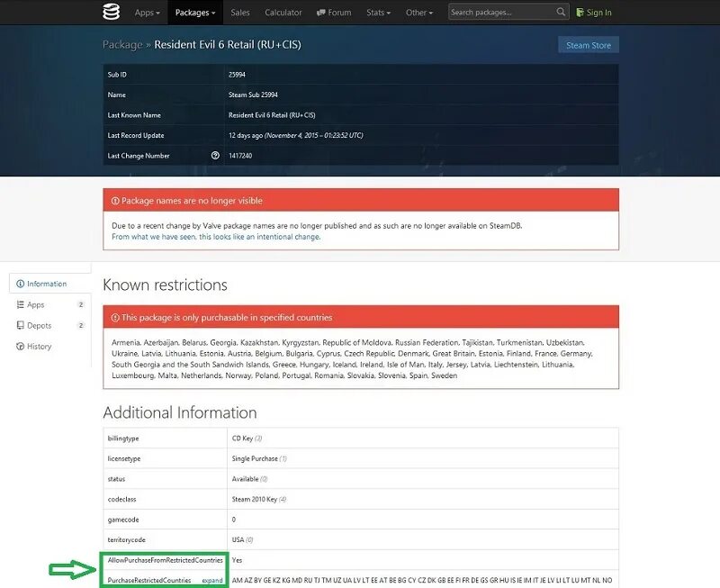Viewport: 720px width, 588px height.
Task: Click the SteamDB database logo
Action: (x=110, y=12)
